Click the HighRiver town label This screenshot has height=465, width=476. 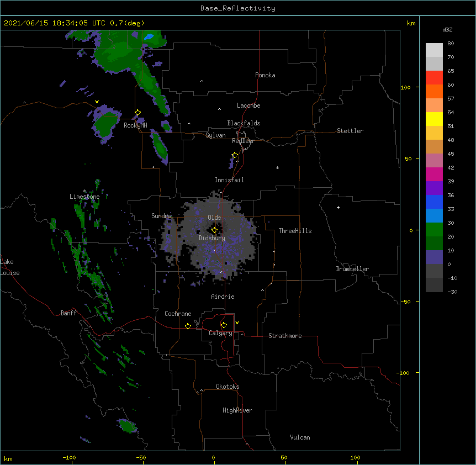point(237,410)
